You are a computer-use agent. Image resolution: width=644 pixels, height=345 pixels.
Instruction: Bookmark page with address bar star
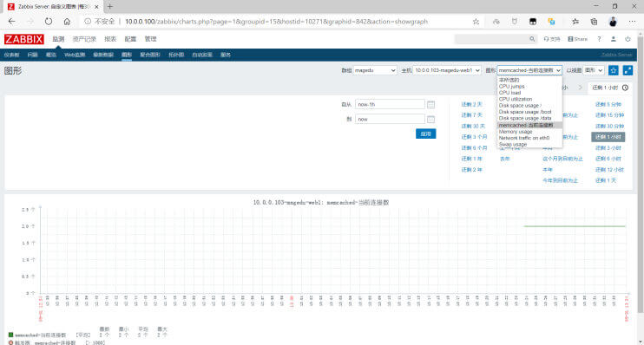476,22
